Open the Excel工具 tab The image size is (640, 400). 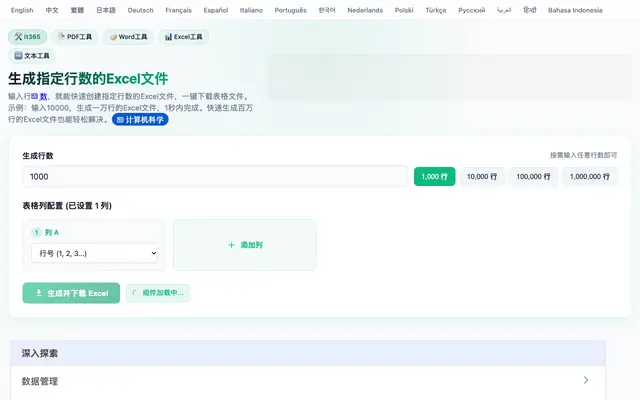(x=183, y=37)
